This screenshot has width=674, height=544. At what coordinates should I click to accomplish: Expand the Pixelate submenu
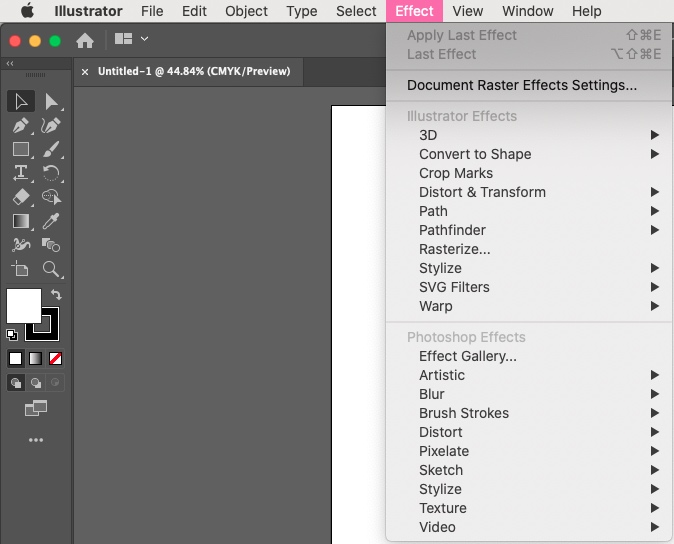coord(529,451)
